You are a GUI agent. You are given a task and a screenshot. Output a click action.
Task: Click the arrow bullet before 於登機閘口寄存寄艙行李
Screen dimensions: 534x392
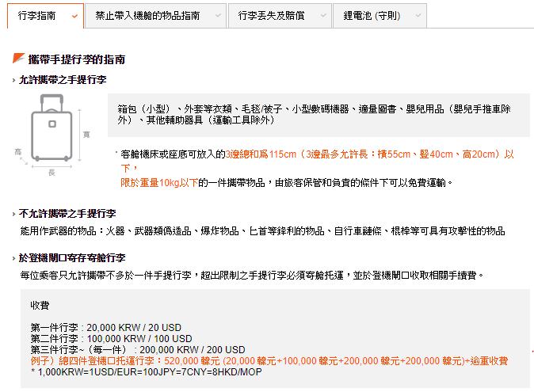(14, 258)
